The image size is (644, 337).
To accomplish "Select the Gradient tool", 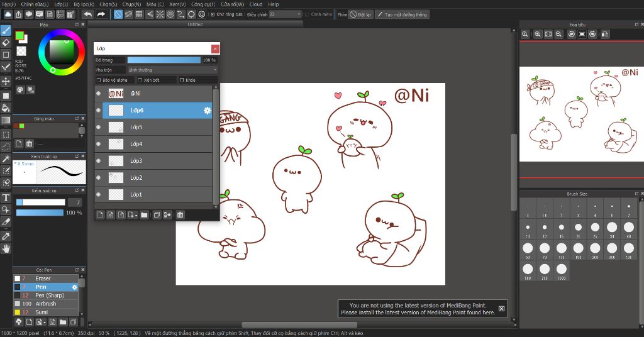I will tap(6, 120).
